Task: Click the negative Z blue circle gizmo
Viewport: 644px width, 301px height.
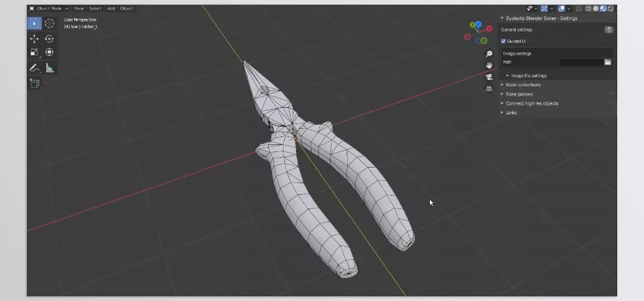Action: tap(478, 41)
